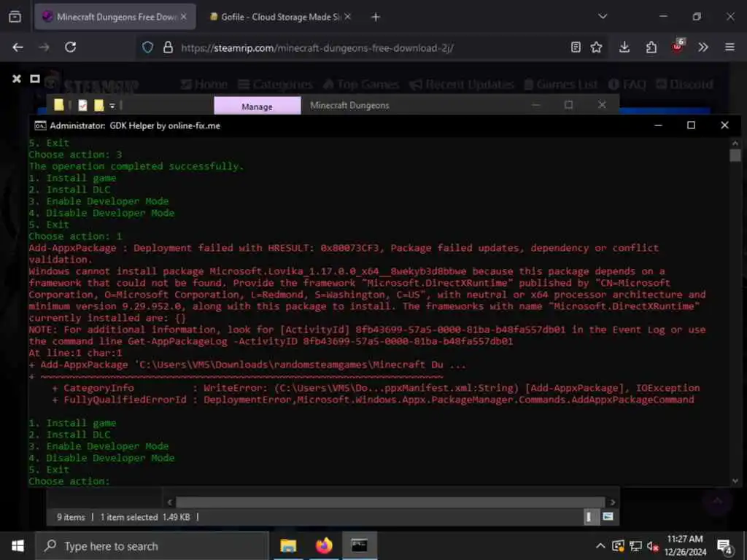
Task: Maximize the Minecraft Dungeons Explorer window
Action: click(568, 104)
